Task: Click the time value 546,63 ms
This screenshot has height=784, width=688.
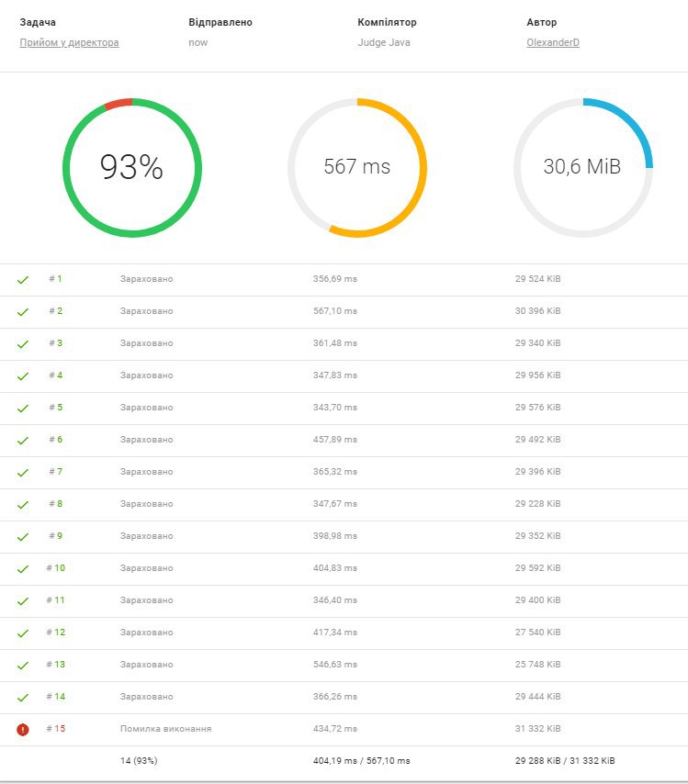Action: (335, 665)
